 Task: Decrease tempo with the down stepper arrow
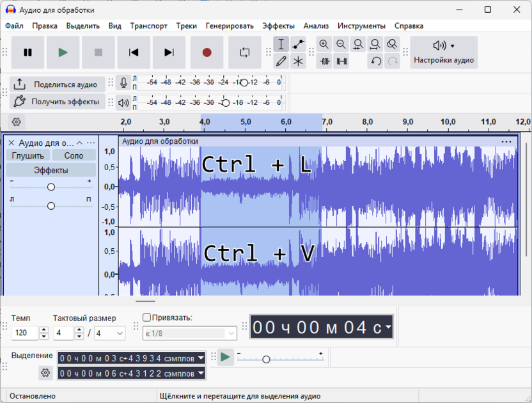43,336
